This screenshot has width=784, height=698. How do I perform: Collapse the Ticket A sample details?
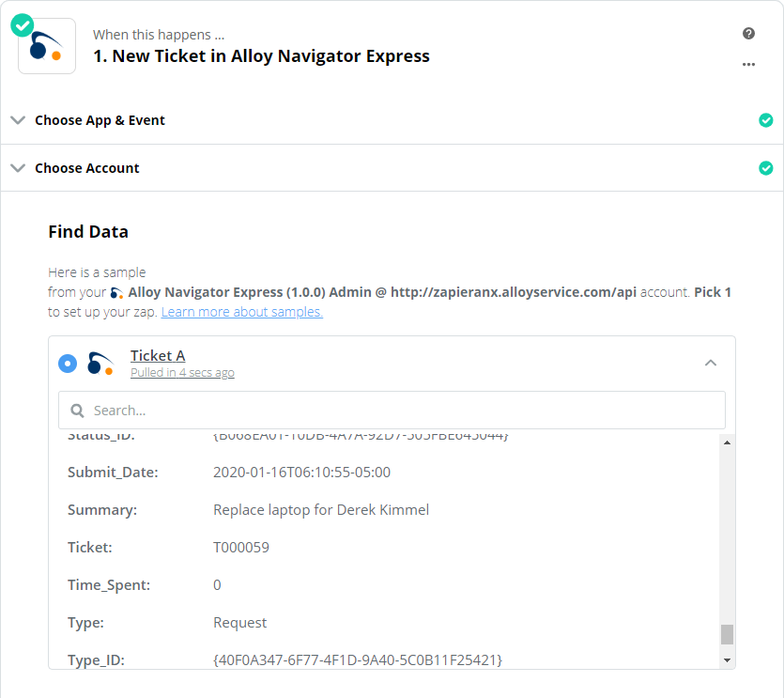[x=711, y=363]
